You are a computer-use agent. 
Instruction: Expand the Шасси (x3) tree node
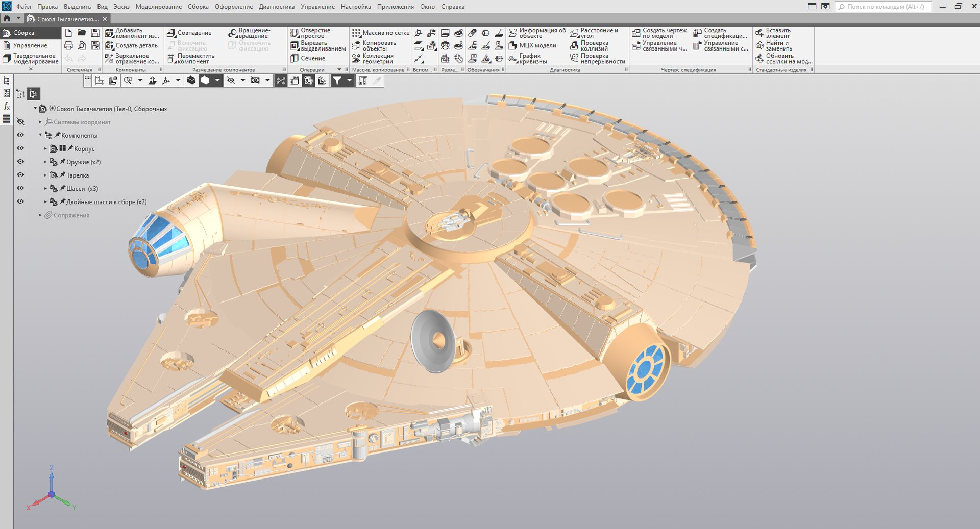45,188
